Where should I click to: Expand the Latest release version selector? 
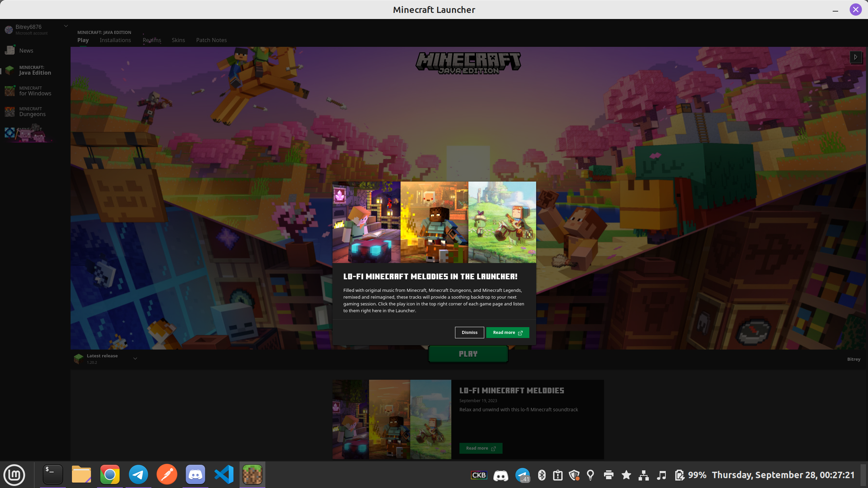tap(135, 359)
